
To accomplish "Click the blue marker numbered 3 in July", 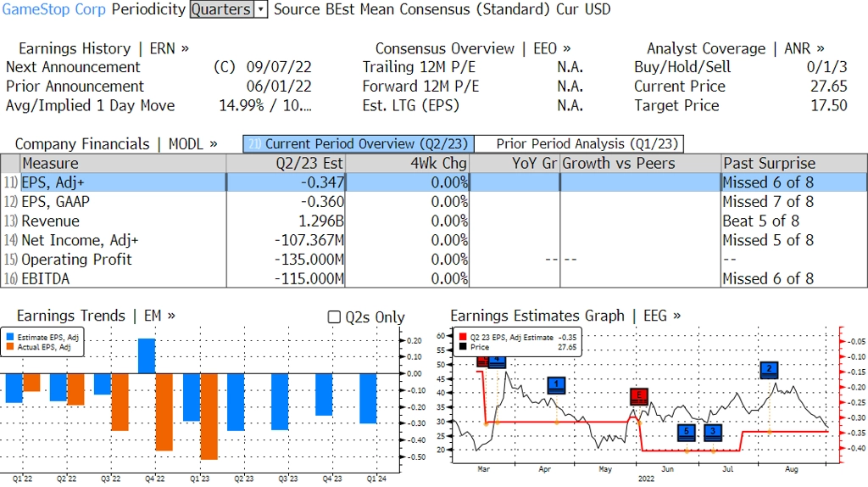I will tap(712, 432).
